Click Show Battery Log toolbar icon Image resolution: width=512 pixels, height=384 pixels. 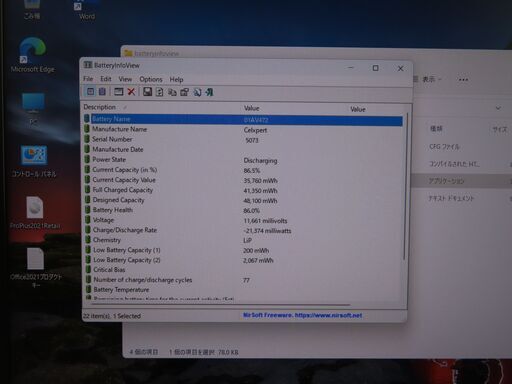coord(102,91)
